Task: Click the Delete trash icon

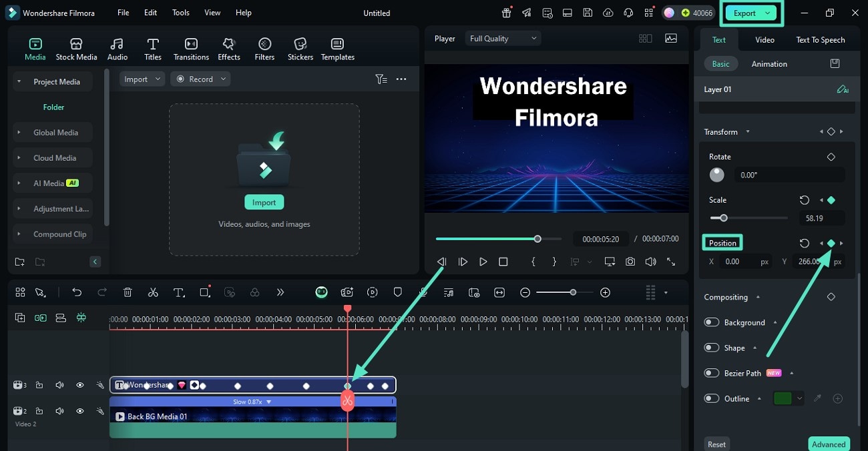Action: [x=128, y=292]
